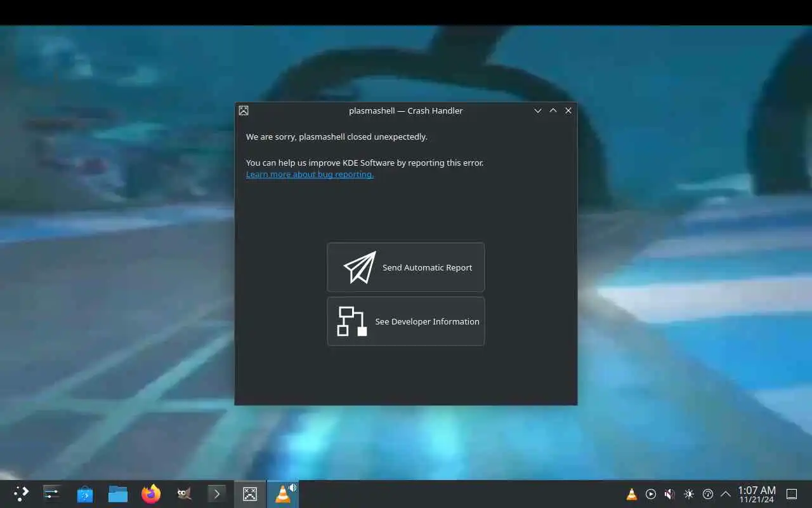Click the flowchart icon on See Developer Information
The width and height of the screenshot is (812, 508).
pyautogui.click(x=352, y=321)
